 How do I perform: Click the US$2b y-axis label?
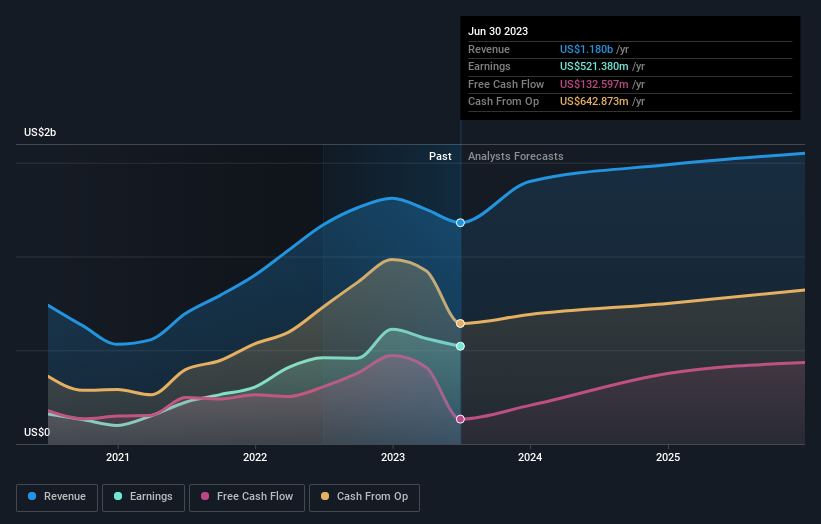[x=40, y=132]
